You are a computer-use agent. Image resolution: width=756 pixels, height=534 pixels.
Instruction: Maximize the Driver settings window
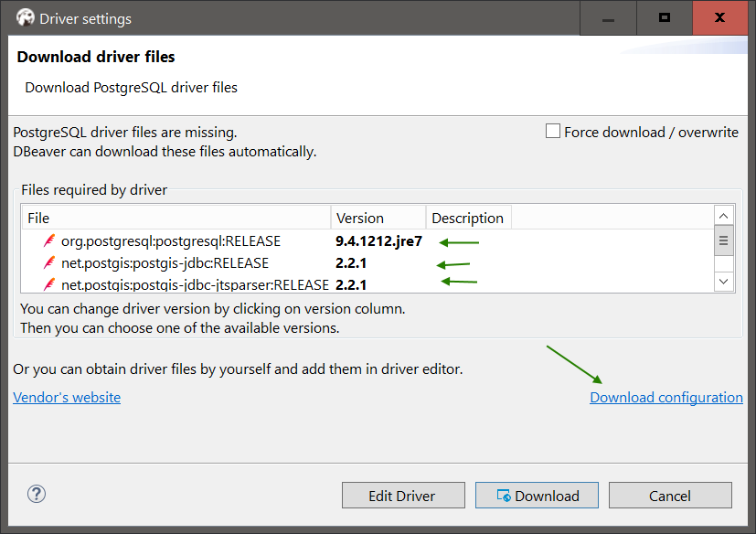click(665, 18)
